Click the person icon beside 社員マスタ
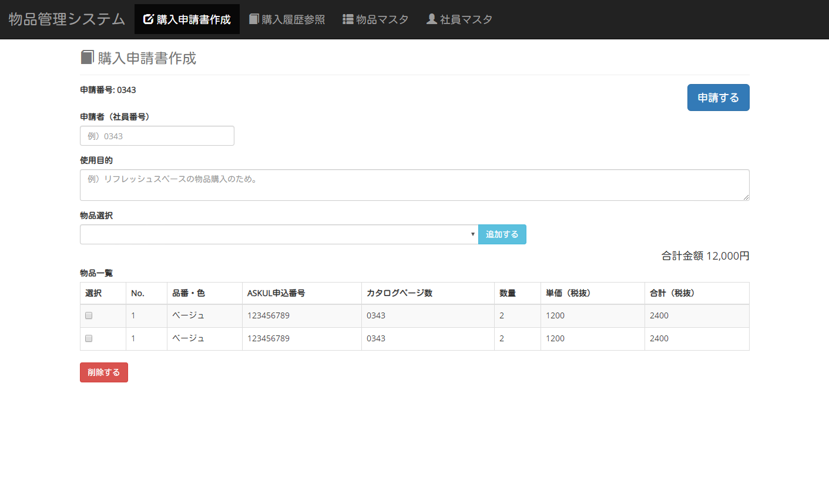Screen dimensions: 829x504 click(432, 19)
